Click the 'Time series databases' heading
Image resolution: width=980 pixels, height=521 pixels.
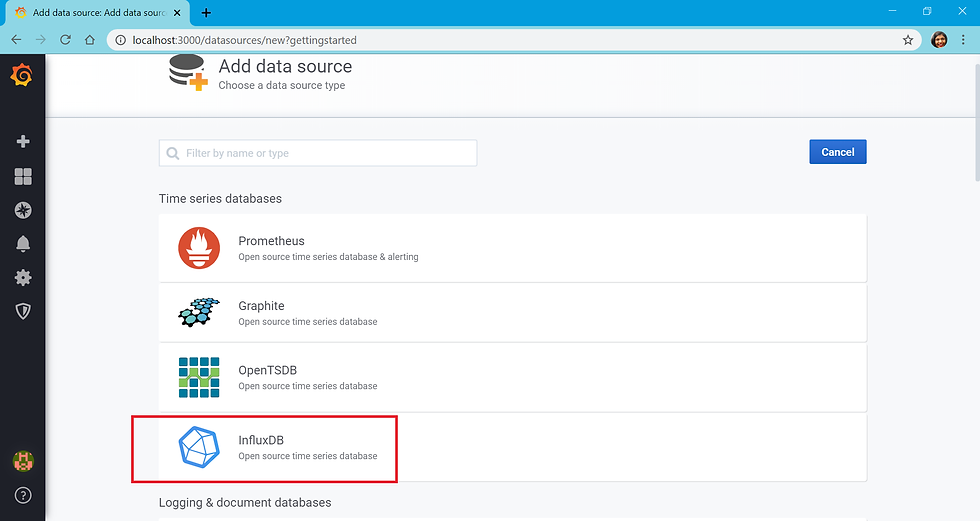[x=220, y=199]
